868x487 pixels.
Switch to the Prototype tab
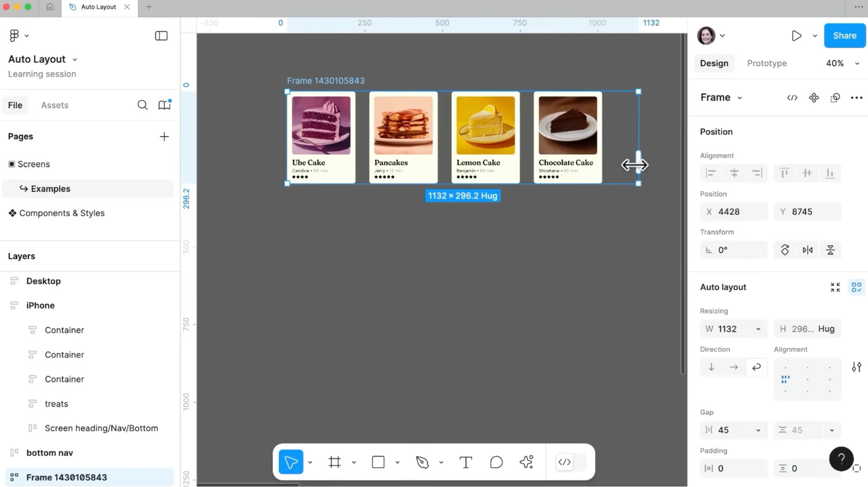click(766, 63)
